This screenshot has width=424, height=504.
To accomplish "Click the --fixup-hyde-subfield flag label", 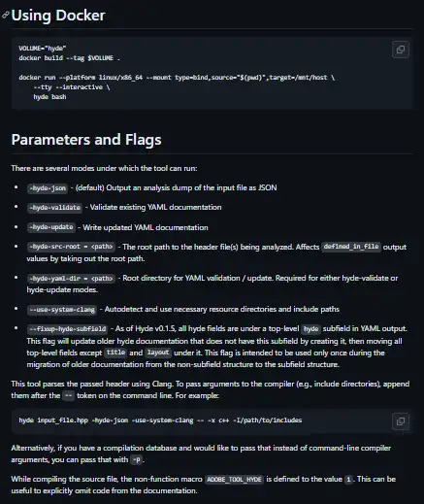I will click(67, 329).
